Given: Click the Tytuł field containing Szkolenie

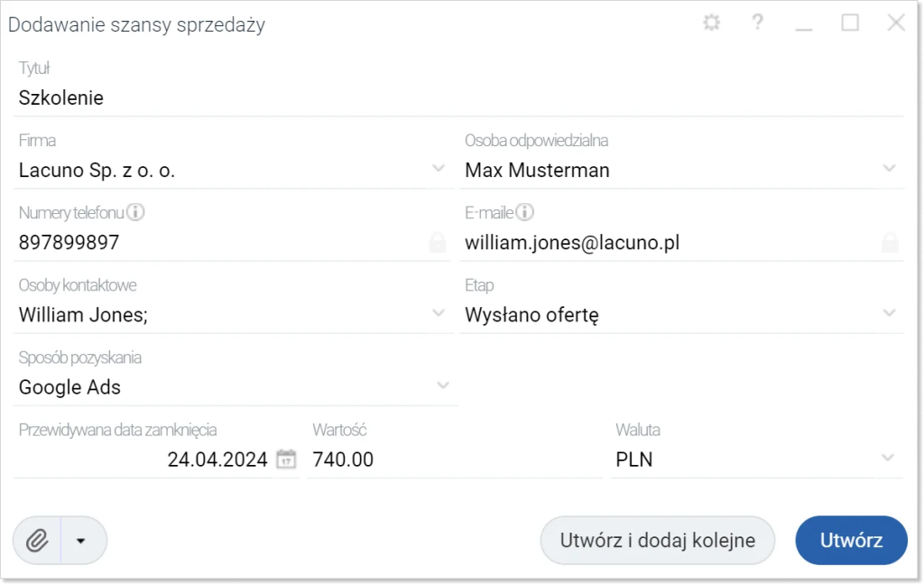Looking at the screenshot, I should [x=457, y=97].
